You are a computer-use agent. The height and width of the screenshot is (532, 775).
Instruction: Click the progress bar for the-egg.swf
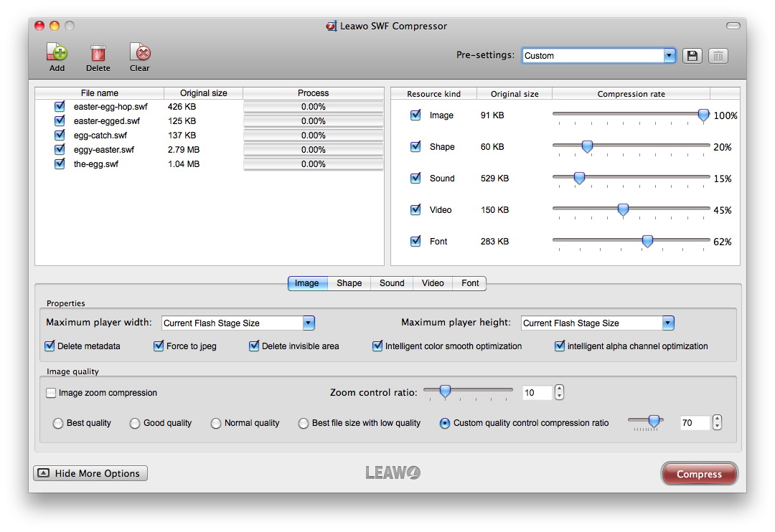pos(314,164)
